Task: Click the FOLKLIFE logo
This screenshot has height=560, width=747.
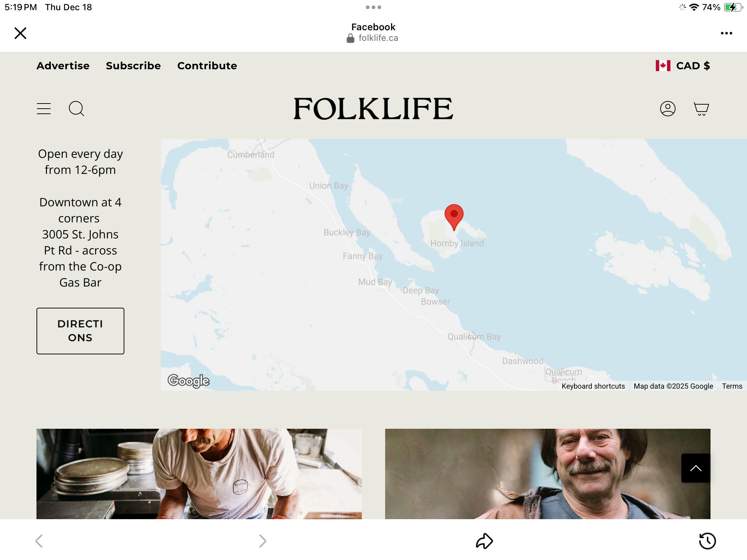Action: coord(373,109)
